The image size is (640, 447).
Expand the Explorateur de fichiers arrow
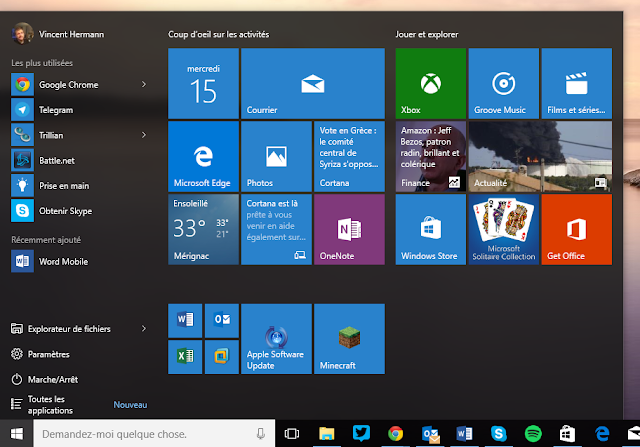pyautogui.click(x=144, y=328)
